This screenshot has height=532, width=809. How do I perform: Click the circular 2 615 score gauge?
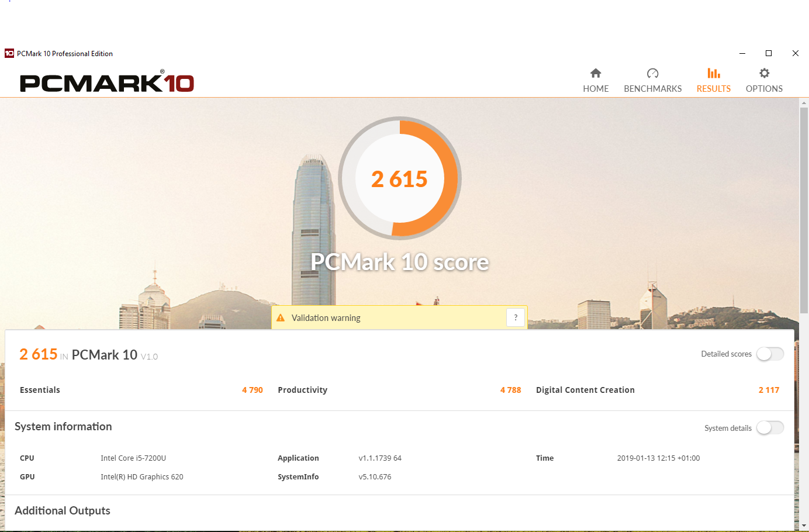[400, 178]
